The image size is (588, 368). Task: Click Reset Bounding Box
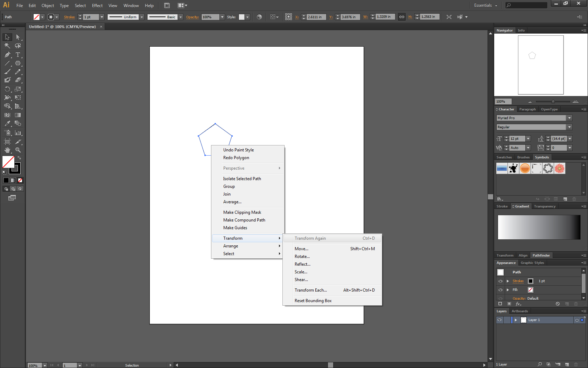click(x=313, y=300)
